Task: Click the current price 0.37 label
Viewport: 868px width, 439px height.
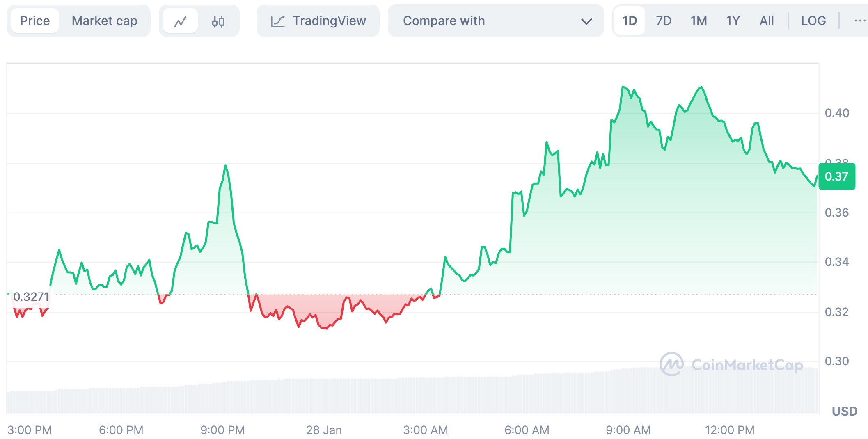Action: click(x=836, y=176)
